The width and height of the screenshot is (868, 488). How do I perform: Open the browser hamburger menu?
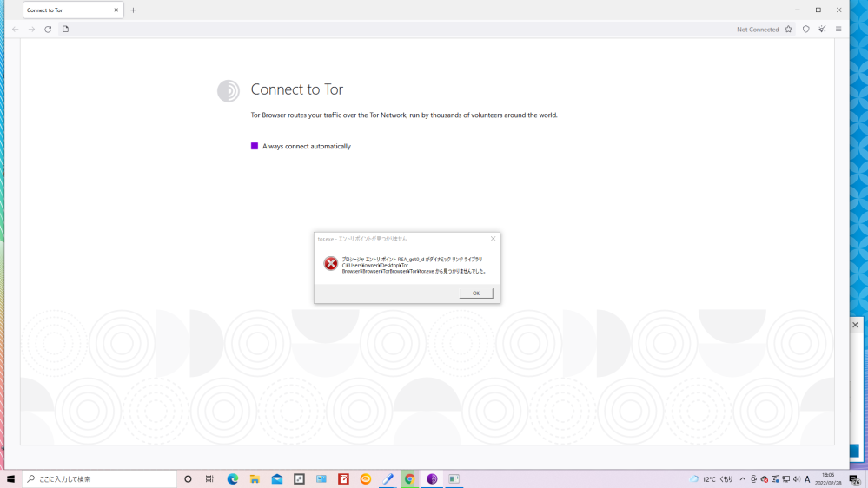pos(838,30)
